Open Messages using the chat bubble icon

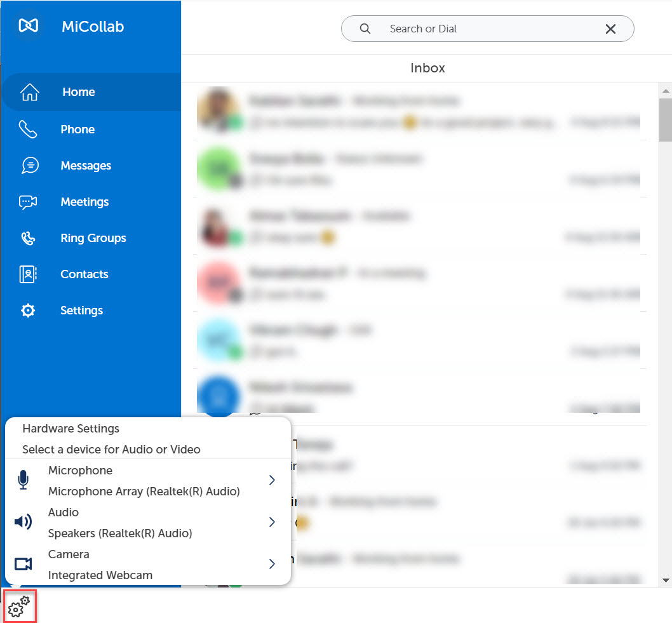pos(29,166)
